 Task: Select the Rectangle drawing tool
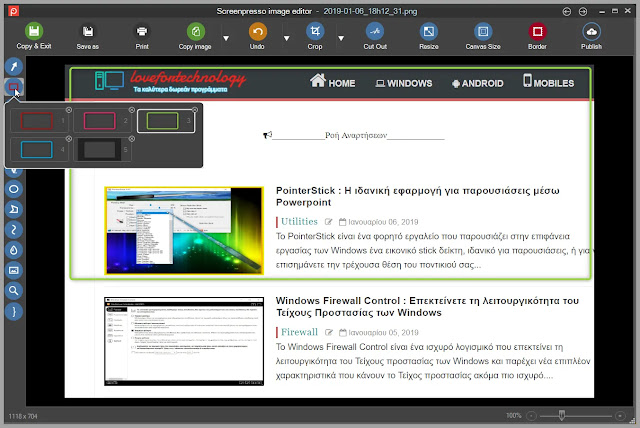pyautogui.click(x=13, y=86)
